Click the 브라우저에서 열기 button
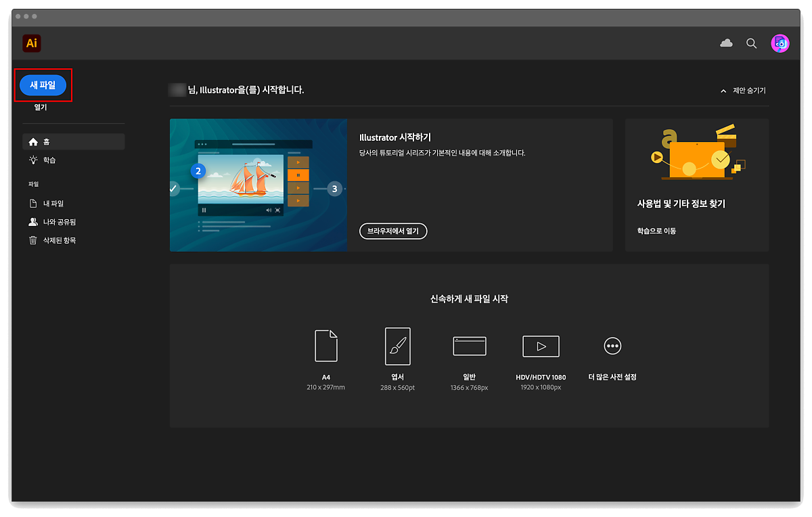Image resolution: width=812 pixels, height=517 pixels. pyautogui.click(x=393, y=231)
